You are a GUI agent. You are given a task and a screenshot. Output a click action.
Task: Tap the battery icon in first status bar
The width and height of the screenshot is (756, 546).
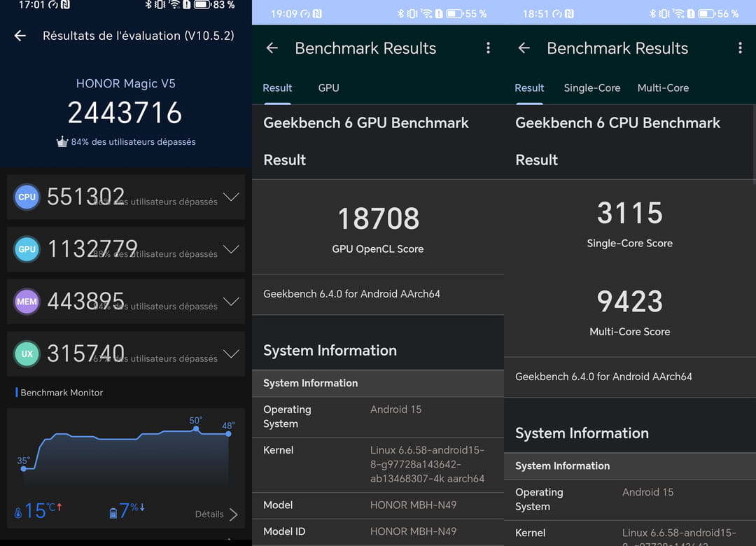tap(202, 5)
